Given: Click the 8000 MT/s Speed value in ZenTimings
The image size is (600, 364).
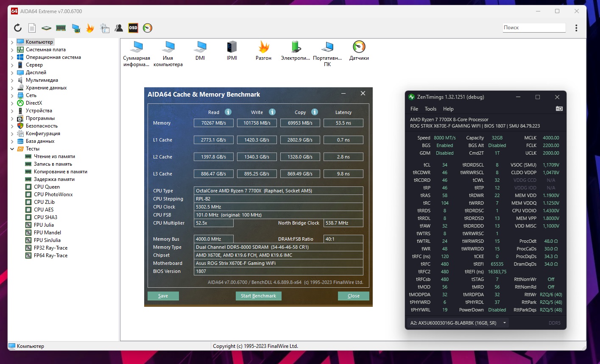Looking at the screenshot, I should 445,138.
